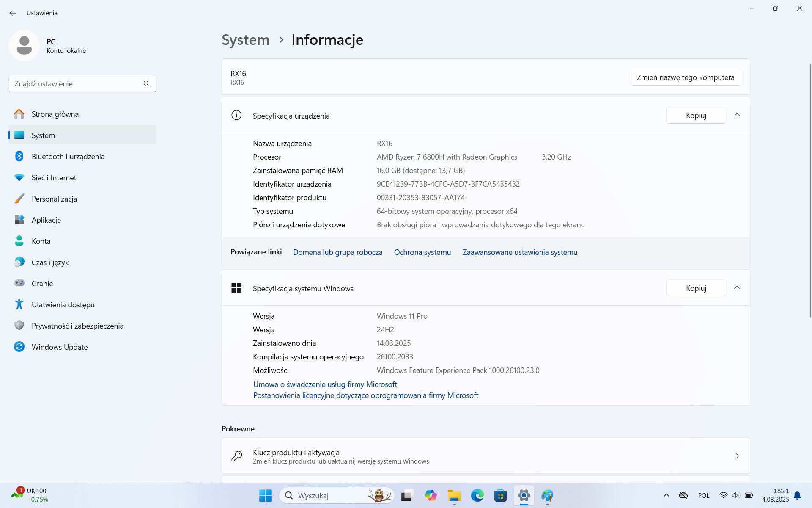The height and width of the screenshot is (508, 812).
Task: Open Paint app from taskbar
Action: [547, 495]
